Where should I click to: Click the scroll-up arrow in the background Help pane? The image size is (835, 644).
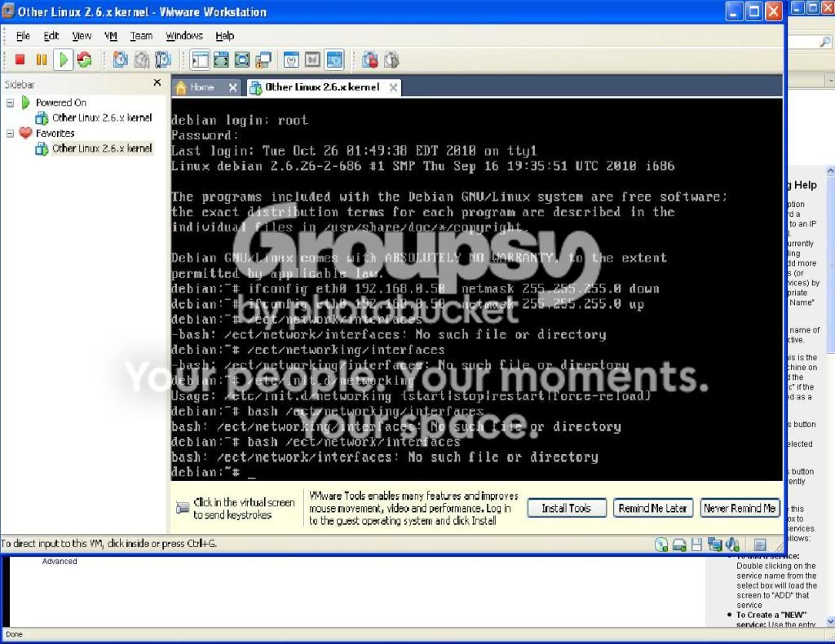pyautogui.click(x=830, y=171)
